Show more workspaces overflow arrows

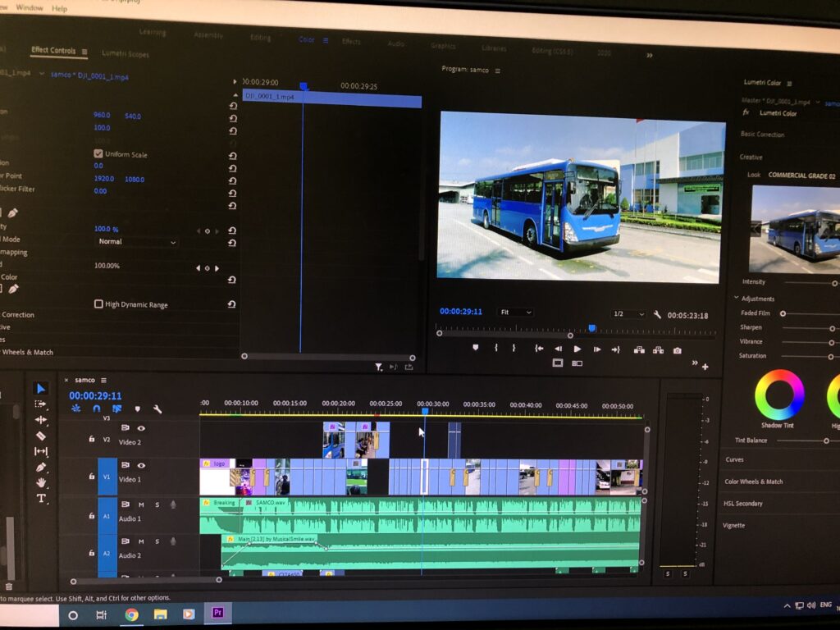(x=650, y=55)
